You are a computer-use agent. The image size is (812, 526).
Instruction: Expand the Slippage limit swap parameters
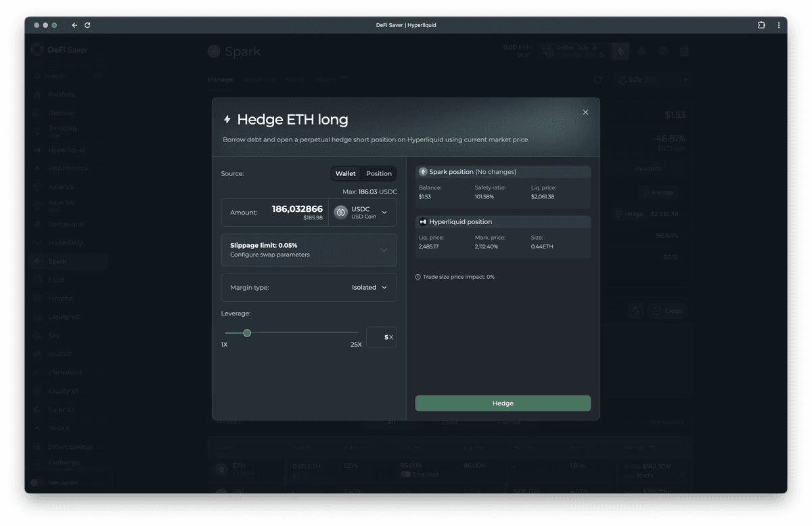309,250
